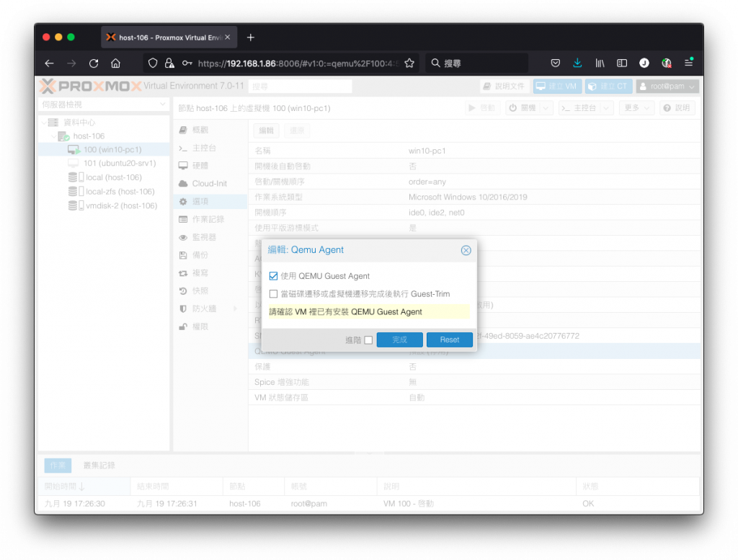Image resolution: width=738 pixels, height=560 pixels.
Task: Enable the Guest-Trim after migration checkbox
Action: pos(273,293)
